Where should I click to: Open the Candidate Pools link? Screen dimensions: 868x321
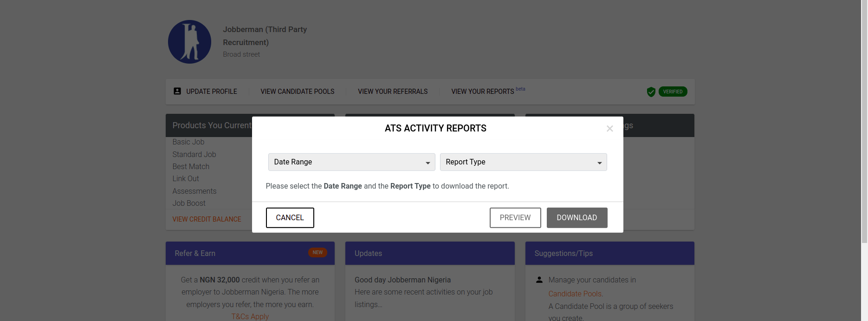(576, 294)
